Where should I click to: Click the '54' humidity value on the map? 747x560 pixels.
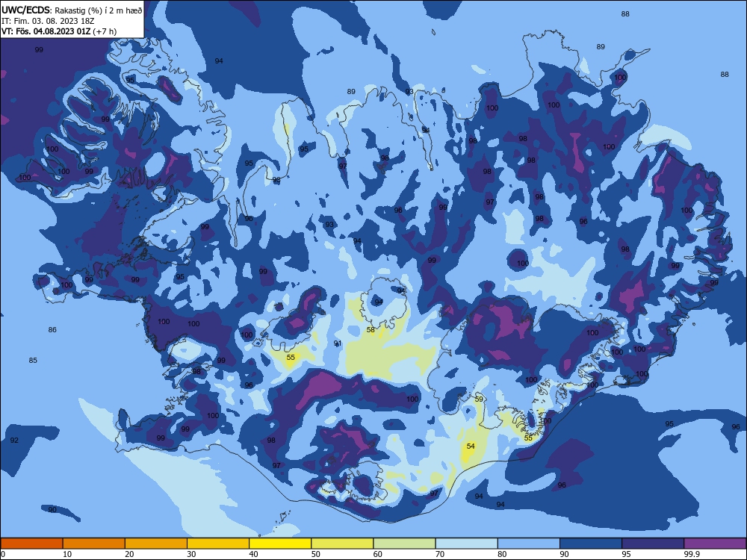pyautogui.click(x=471, y=447)
